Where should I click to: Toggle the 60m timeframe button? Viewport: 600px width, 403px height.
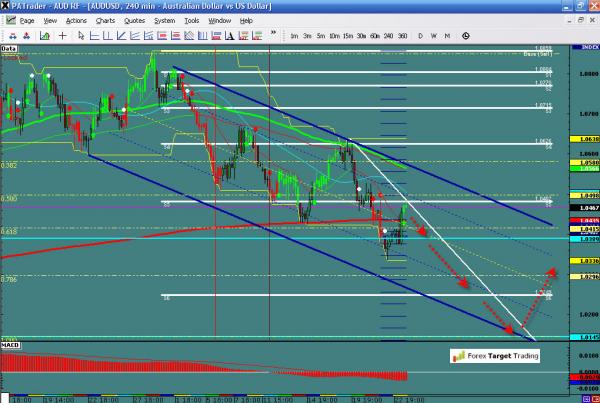[x=375, y=36]
